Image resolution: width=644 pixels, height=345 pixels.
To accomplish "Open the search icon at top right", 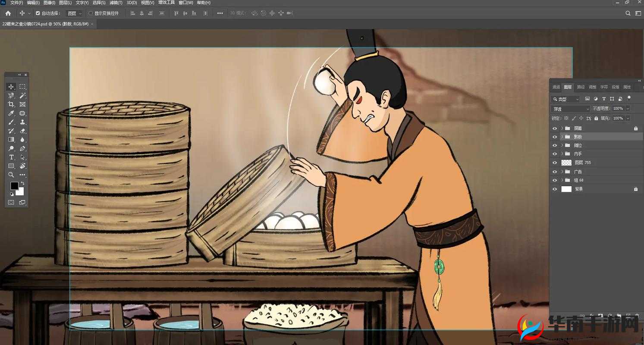I will 628,13.
